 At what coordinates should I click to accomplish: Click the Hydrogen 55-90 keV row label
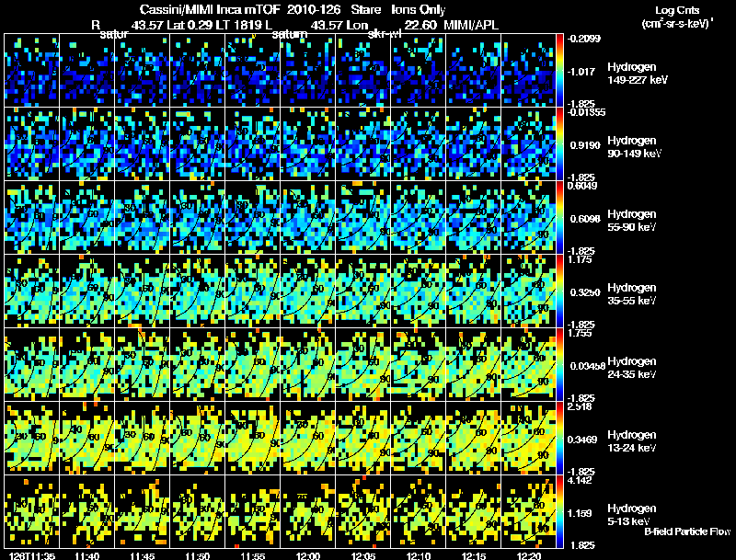coord(632,221)
